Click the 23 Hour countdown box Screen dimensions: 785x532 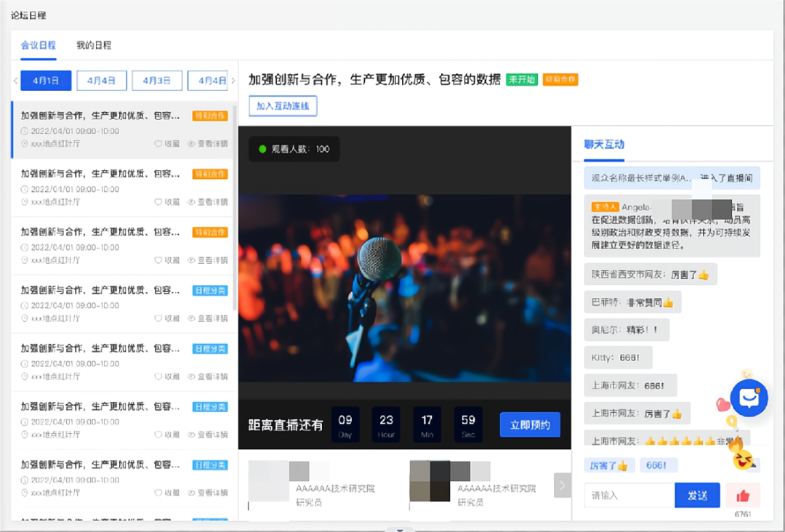(386, 424)
